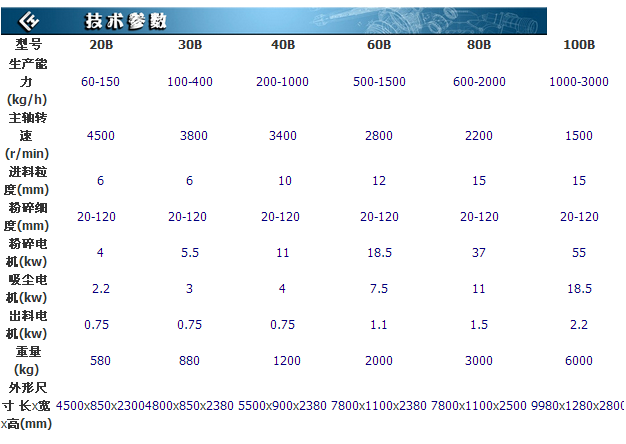Click dimensions 7800x1100x2380
Viewport: 626px width, 444px height.
point(379,406)
